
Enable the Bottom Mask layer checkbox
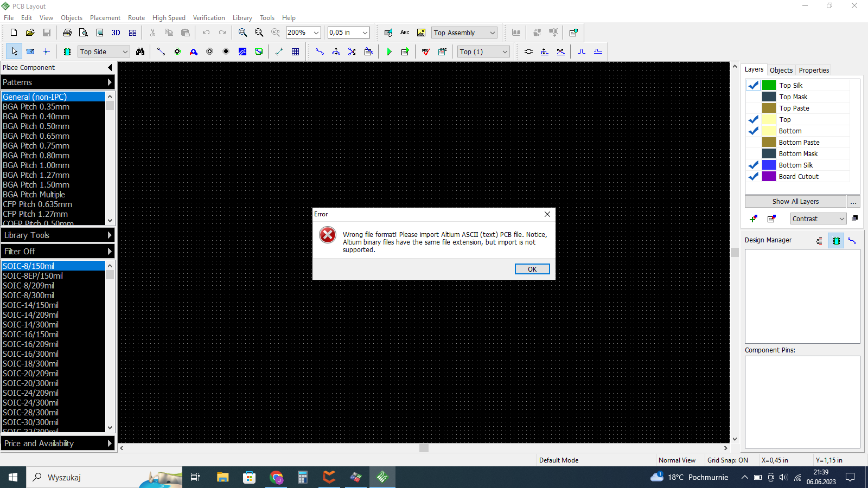point(754,153)
